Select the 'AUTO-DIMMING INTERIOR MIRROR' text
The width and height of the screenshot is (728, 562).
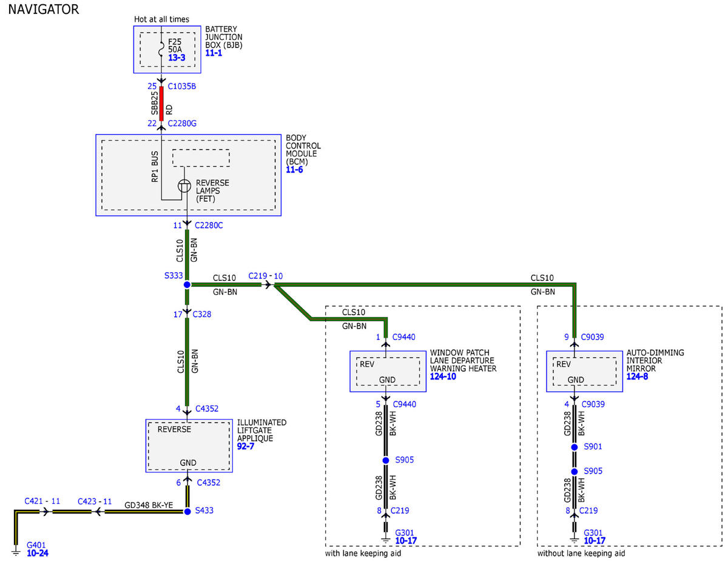655,361
